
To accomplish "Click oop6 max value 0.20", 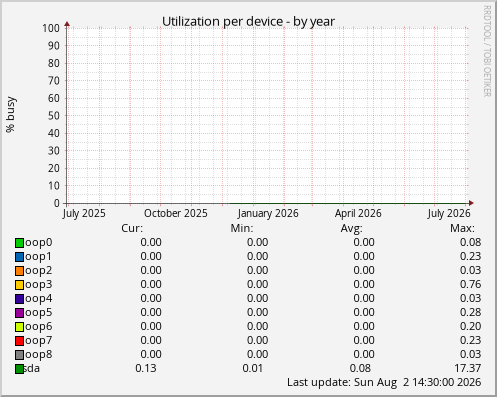I will (x=470, y=326).
